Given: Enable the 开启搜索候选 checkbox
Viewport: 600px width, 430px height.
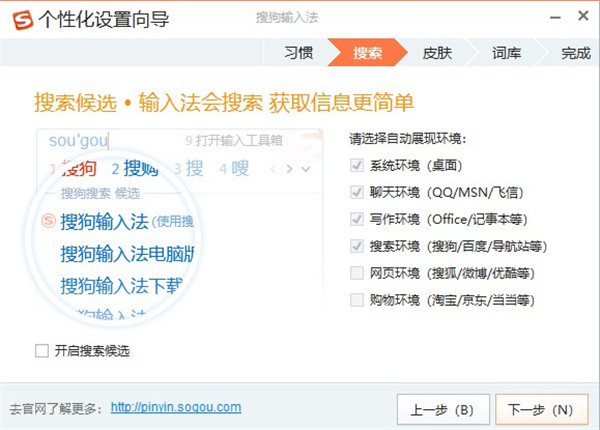Looking at the screenshot, I should 42,351.
